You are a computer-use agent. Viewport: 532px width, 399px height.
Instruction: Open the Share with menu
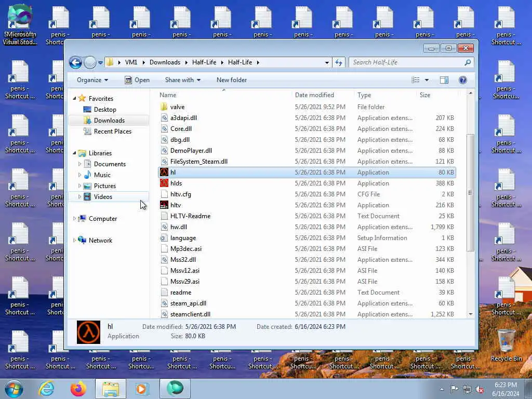182,80
